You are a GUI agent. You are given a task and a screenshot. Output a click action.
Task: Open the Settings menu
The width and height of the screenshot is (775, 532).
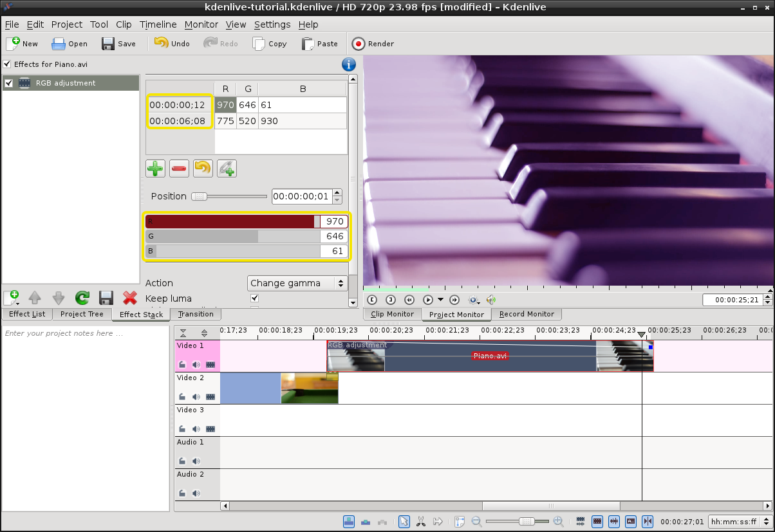pyautogui.click(x=272, y=24)
